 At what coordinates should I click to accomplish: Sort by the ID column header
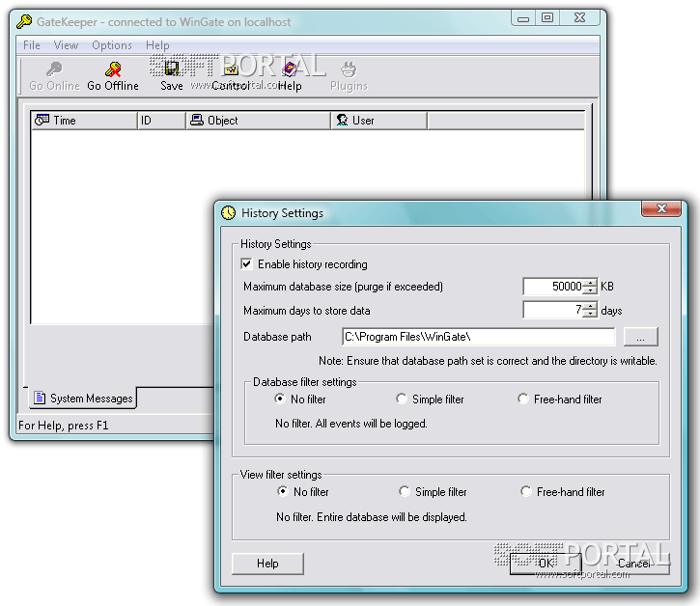(161, 121)
